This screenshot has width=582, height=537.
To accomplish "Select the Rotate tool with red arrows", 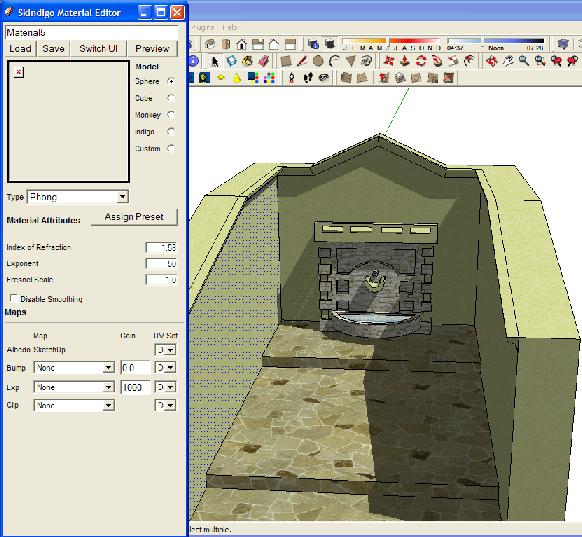I will pos(421,61).
